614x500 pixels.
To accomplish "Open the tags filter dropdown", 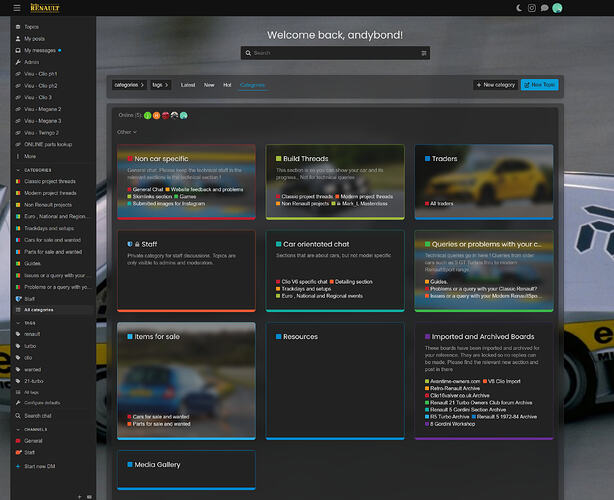I will coord(161,85).
